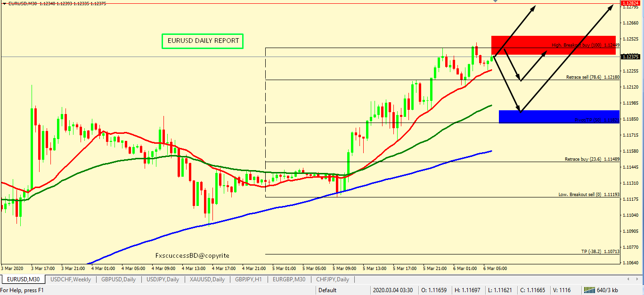Click the Default profile in status bar

(x=327, y=290)
